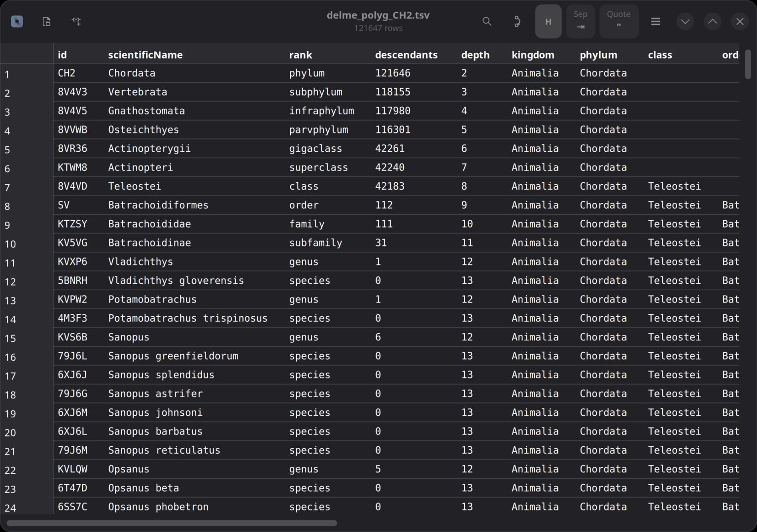Click the curved path icon beside search
This screenshot has height=532, width=757.
(x=517, y=21)
